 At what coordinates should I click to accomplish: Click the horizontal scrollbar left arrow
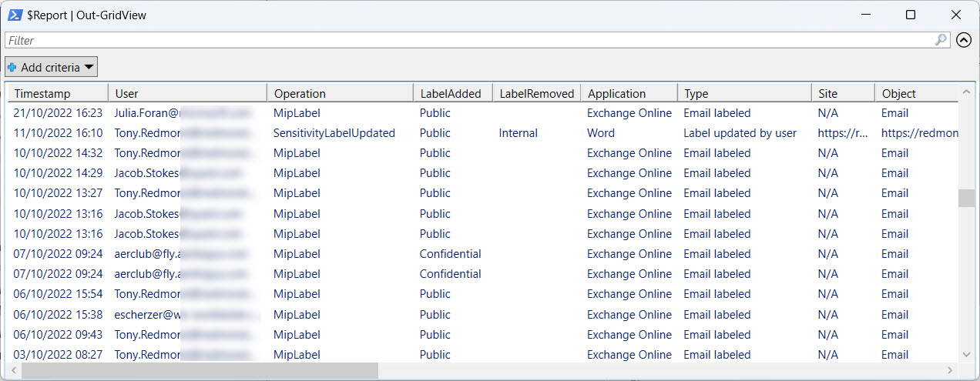click(13, 371)
